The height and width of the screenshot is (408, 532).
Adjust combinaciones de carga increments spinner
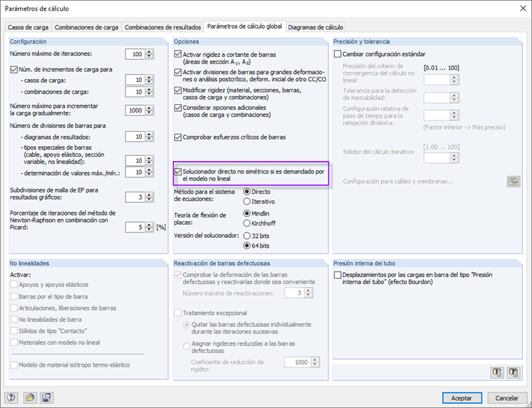click(x=149, y=92)
